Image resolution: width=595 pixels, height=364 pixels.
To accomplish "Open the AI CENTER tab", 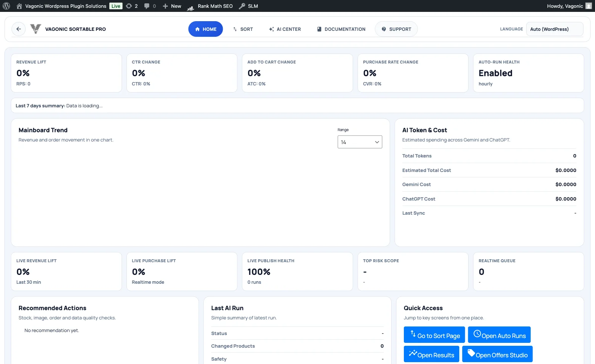I will click(285, 29).
